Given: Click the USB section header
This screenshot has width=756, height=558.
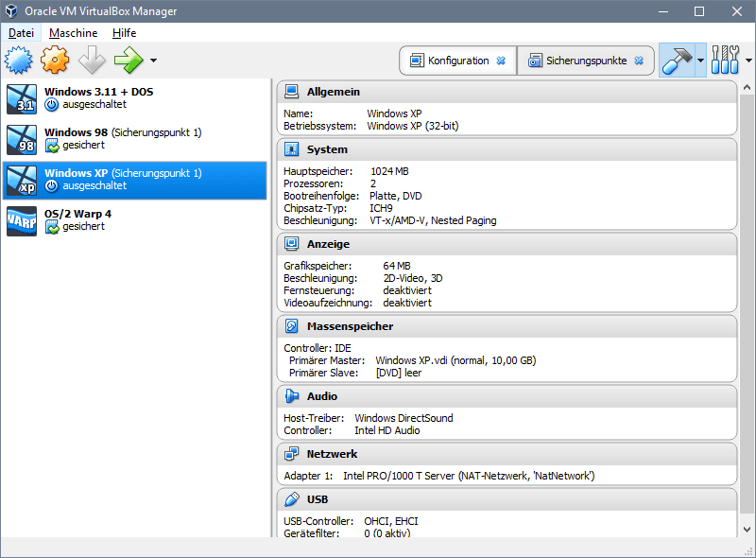Looking at the screenshot, I should [507, 499].
